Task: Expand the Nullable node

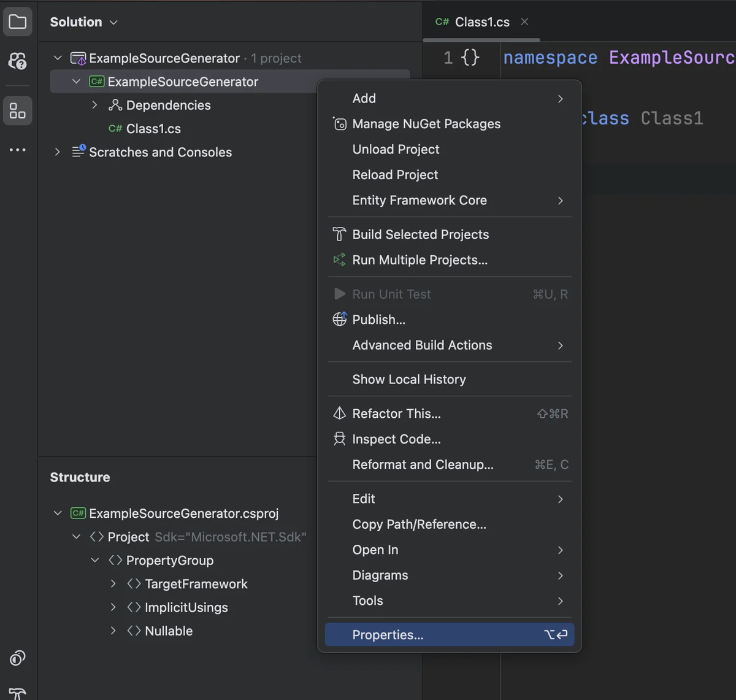Action: point(113,631)
